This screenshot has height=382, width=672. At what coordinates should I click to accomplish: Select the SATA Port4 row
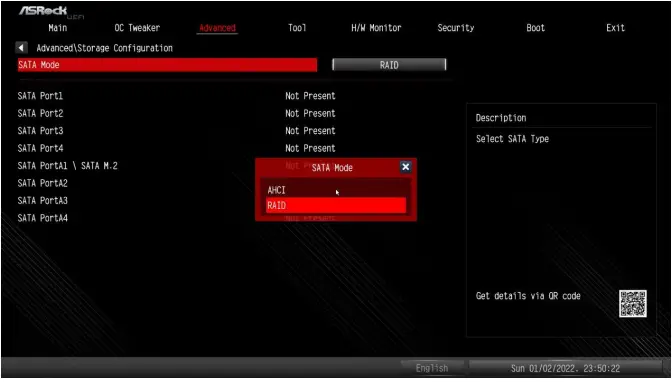(40, 148)
